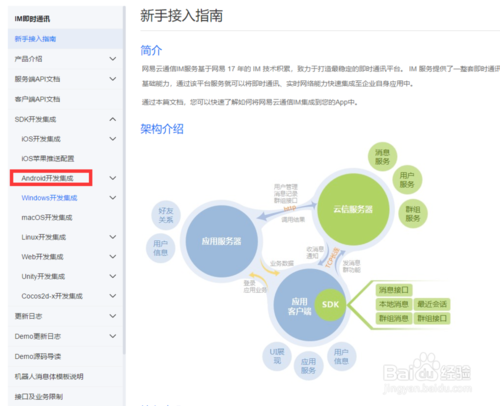Click the 最近会话 box in diagram
This screenshot has width=500, height=406.
coord(432,304)
